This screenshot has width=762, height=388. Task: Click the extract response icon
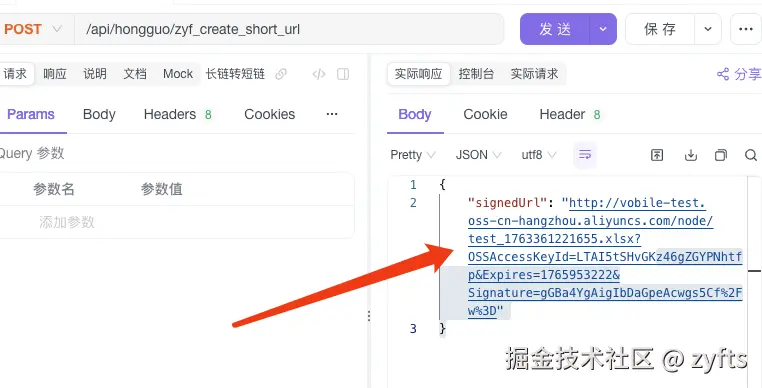click(657, 155)
